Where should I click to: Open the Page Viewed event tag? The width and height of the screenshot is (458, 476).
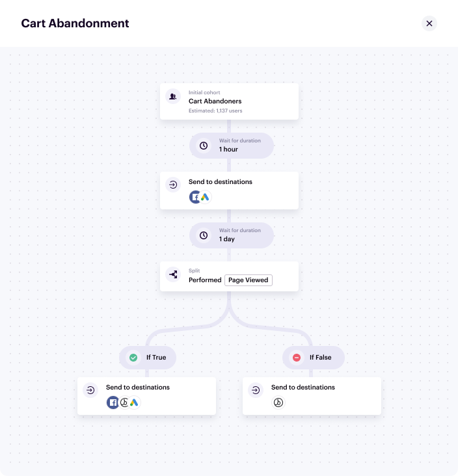[249, 280]
